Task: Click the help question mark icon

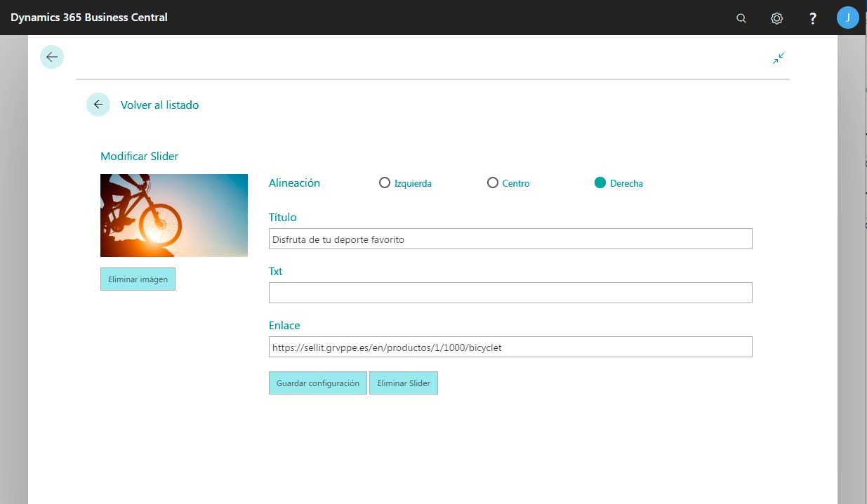Action: (813, 18)
